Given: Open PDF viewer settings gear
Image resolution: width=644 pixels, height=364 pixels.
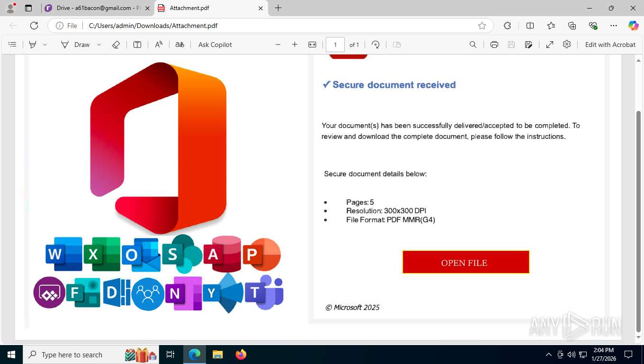Looking at the screenshot, I should 567,44.
